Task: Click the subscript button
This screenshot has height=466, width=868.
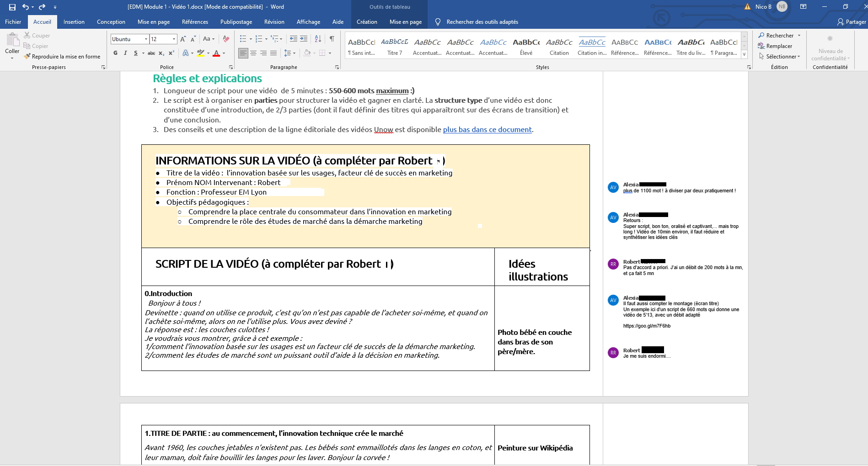Action: click(x=161, y=53)
